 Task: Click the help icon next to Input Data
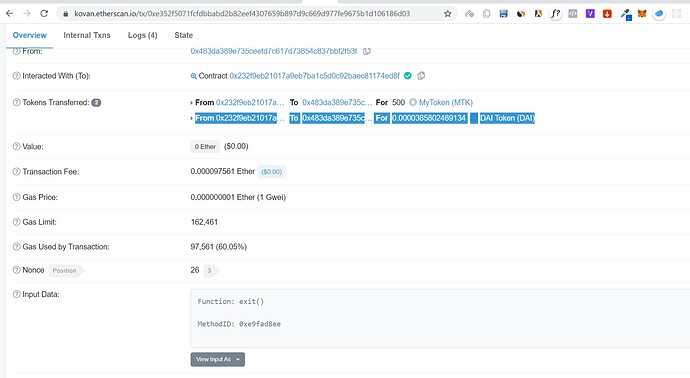(16, 294)
